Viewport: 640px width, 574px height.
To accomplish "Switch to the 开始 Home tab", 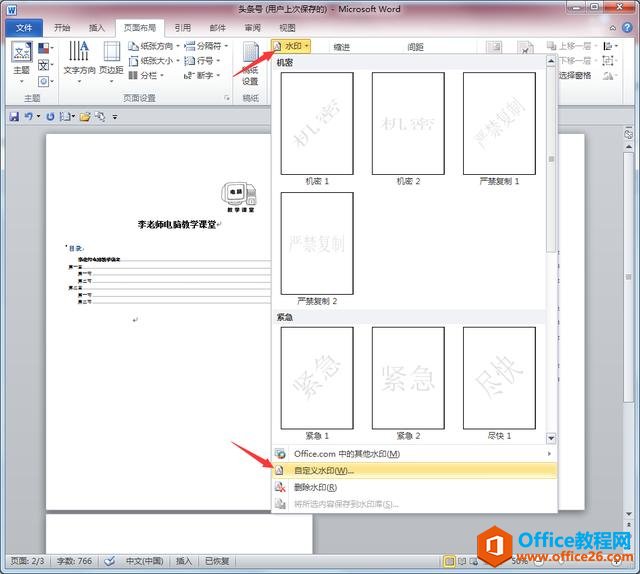I will coord(62,28).
